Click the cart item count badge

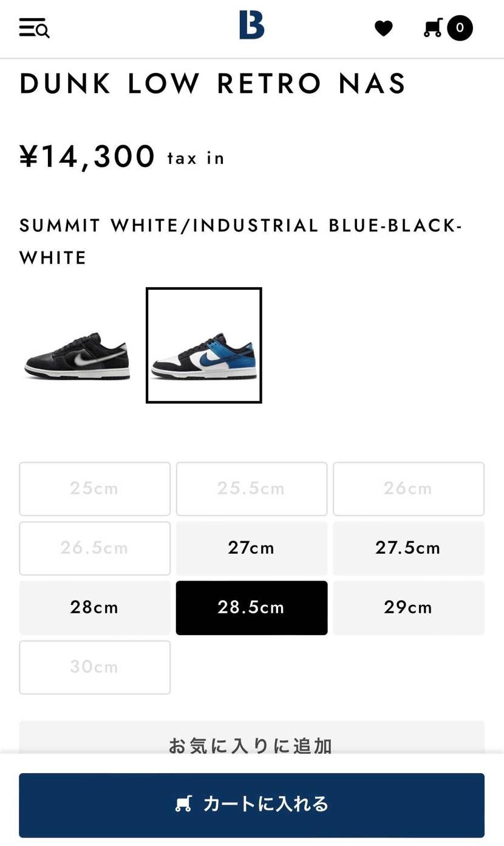[x=460, y=28]
